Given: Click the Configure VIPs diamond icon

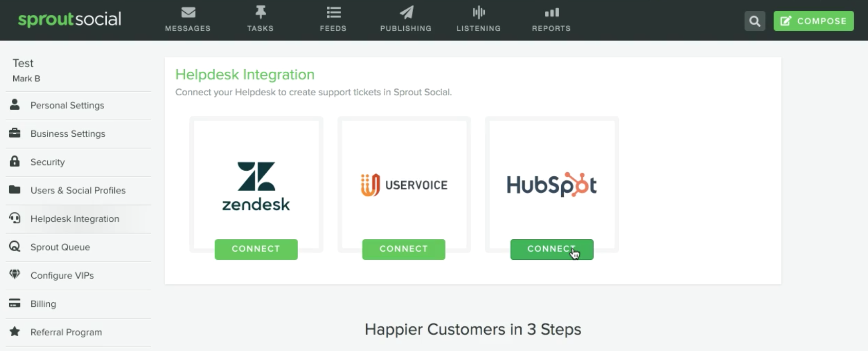Looking at the screenshot, I should tap(15, 275).
